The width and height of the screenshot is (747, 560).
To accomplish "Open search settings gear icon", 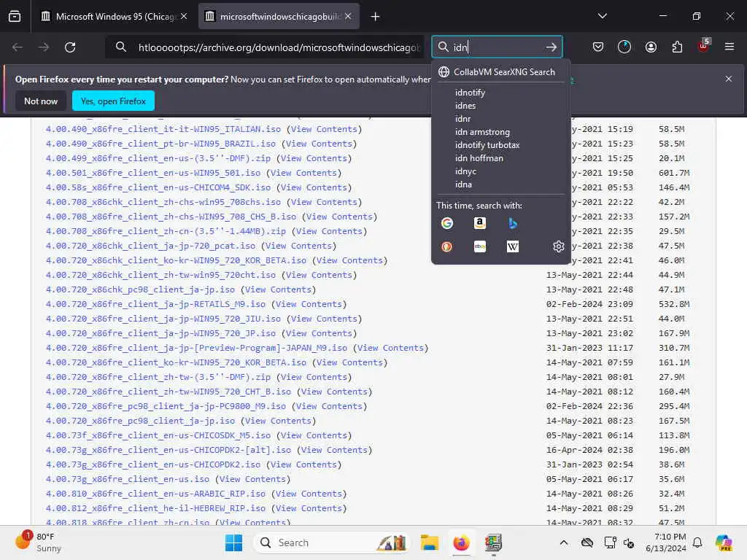I will pos(558,246).
